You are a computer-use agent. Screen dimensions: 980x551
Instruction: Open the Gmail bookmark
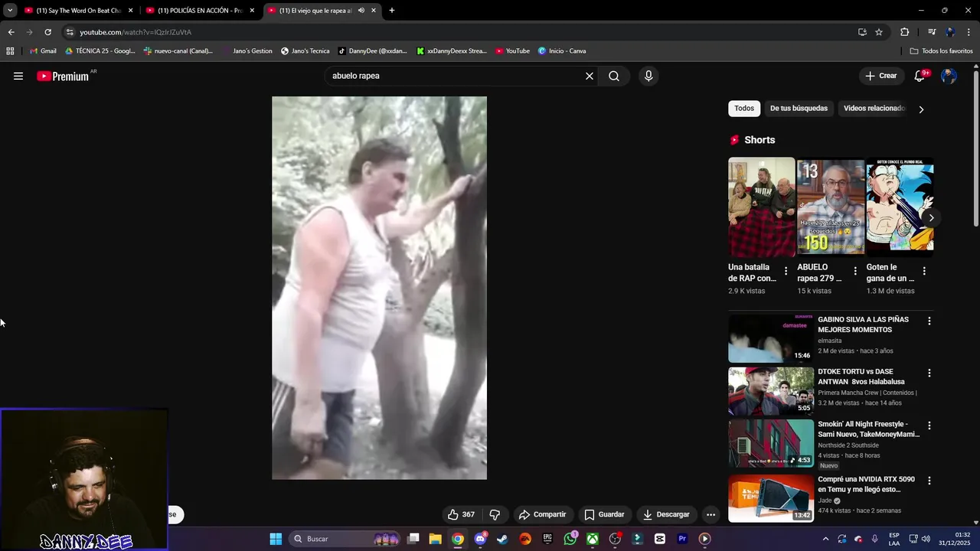pos(43,51)
